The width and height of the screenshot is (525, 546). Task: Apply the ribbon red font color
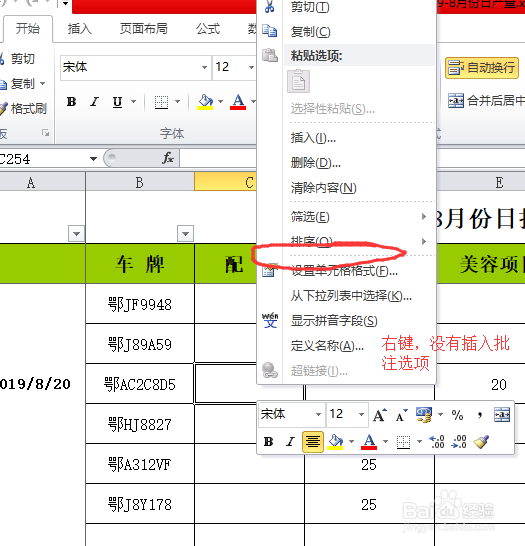click(x=238, y=102)
